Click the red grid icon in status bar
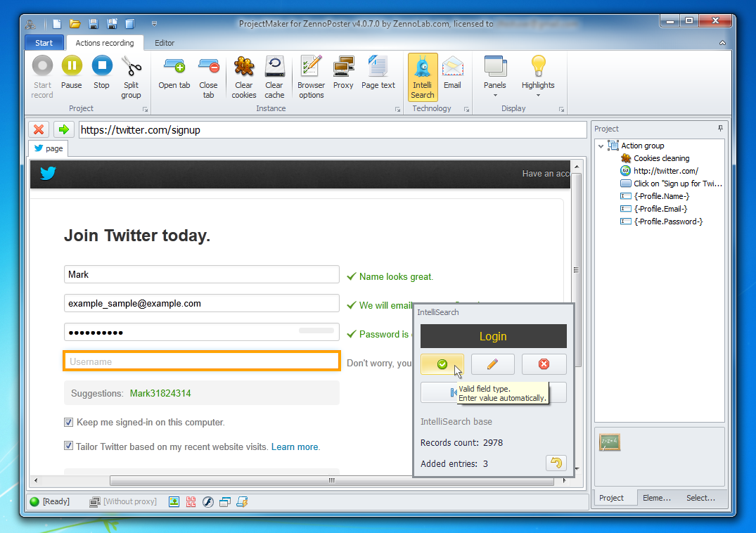 tap(191, 501)
